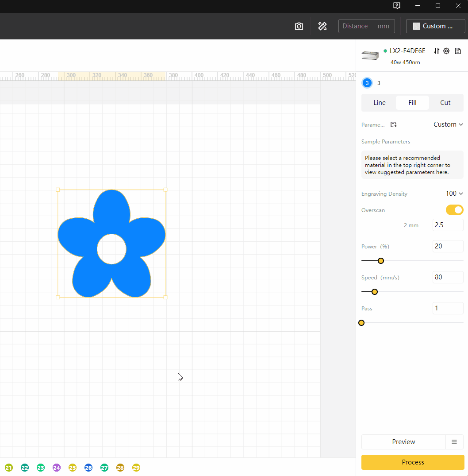Click the bottom-left selection handle of flower
468x476 pixels.
coord(58,297)
